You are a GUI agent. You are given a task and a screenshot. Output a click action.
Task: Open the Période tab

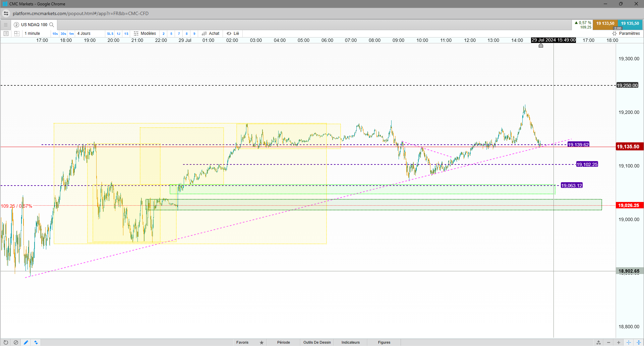click(284, 342)
